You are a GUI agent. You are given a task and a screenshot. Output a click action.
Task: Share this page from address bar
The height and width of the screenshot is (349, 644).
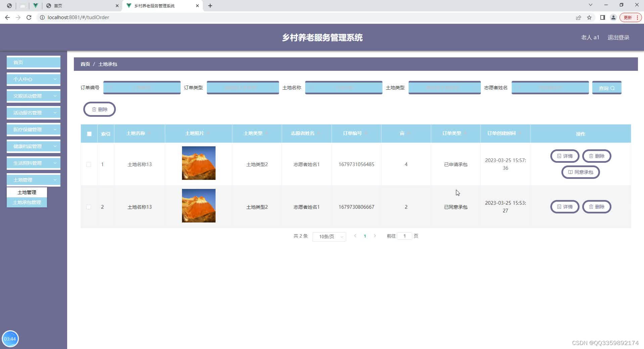point(578,17)
